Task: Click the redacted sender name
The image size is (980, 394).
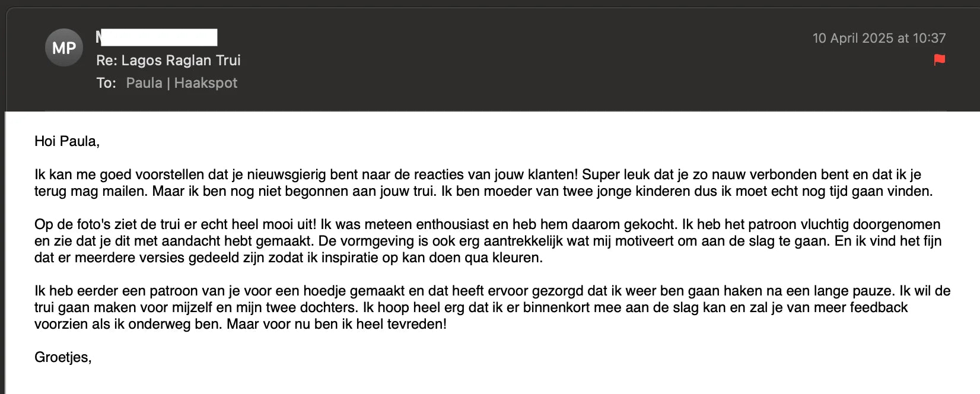Action: 157,37
